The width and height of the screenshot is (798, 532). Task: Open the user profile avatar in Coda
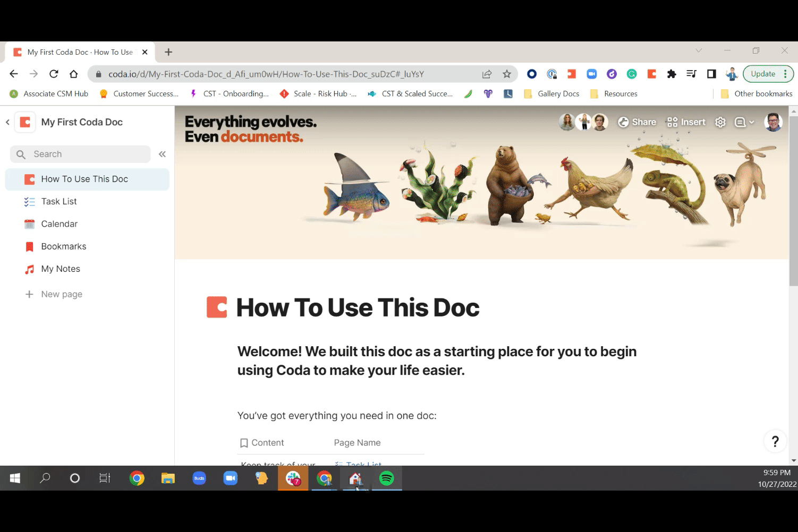[773, 122]
